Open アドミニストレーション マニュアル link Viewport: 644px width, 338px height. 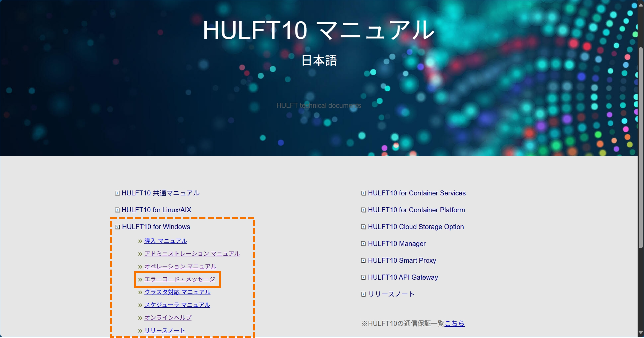[192, 253]
